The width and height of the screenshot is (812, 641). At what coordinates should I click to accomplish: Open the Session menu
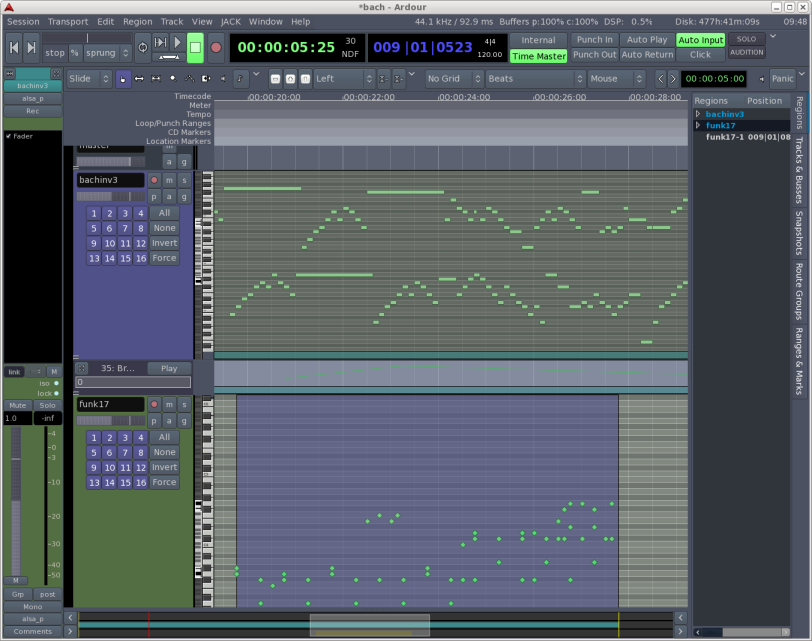pos(24,21)
